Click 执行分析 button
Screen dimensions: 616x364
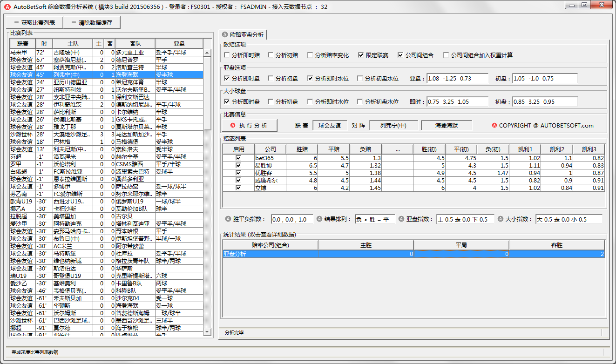click(x=249, y=125)
